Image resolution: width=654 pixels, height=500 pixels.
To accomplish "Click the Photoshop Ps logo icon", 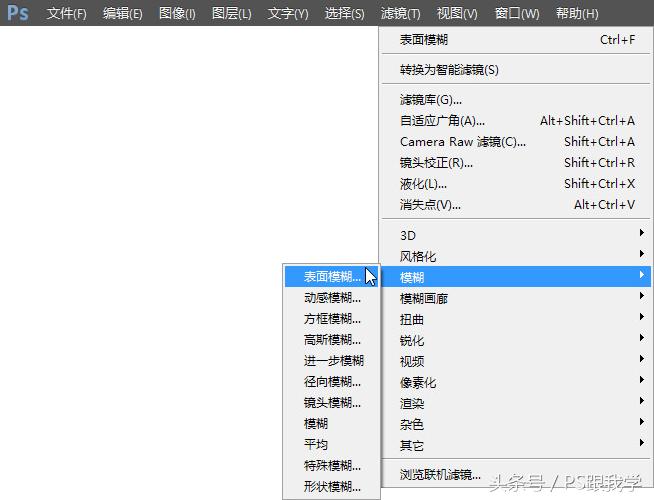I will 18,13.
